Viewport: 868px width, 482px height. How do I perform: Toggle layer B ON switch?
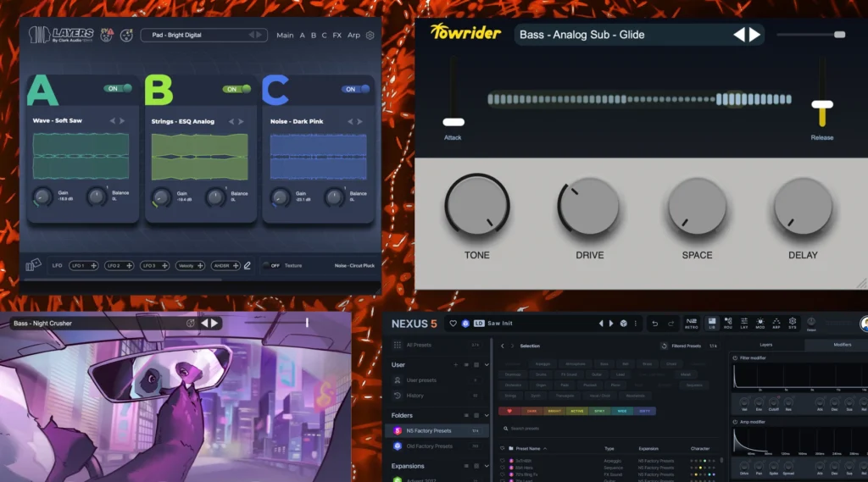(237, 89)
